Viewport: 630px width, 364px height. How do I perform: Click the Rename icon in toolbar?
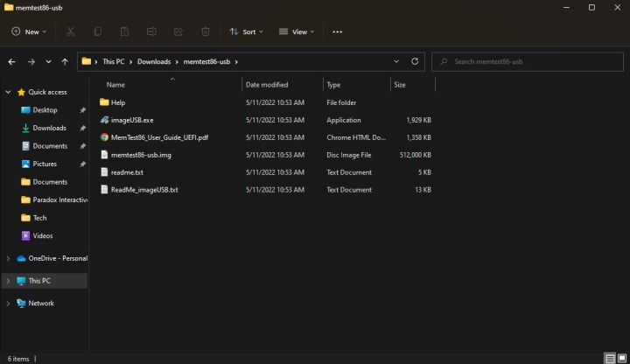tap(151, 31)
